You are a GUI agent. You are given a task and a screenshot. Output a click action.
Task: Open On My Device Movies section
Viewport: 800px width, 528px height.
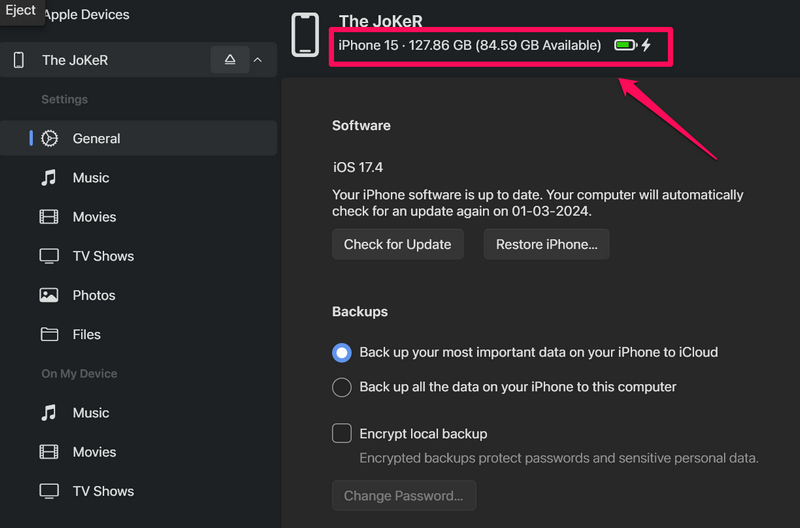(94, 452)
